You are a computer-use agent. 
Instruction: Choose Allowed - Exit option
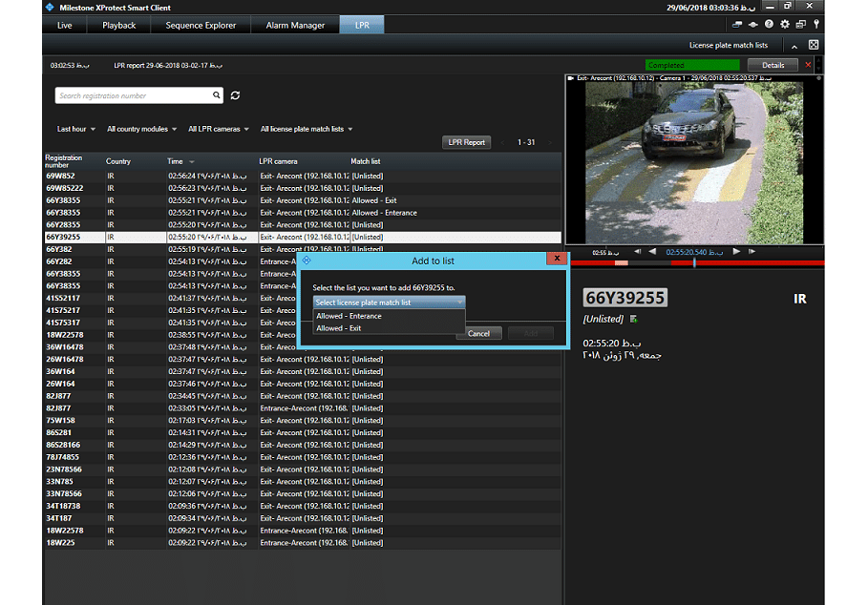(x=390, y=328)
